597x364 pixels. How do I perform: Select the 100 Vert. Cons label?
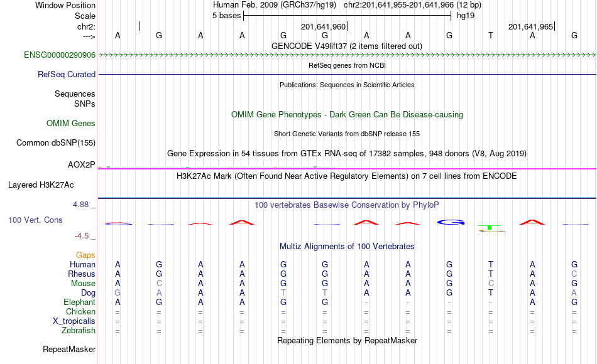35,220
